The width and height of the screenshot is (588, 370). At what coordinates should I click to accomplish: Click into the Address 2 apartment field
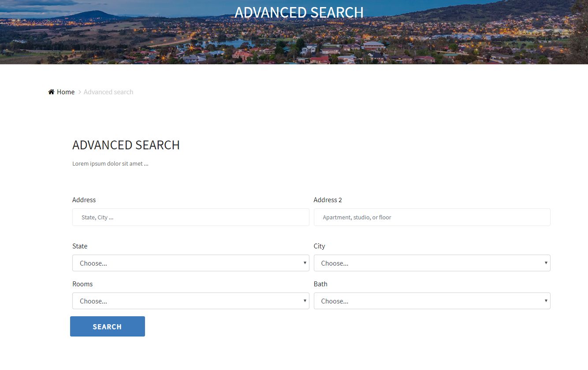[432, 217]
